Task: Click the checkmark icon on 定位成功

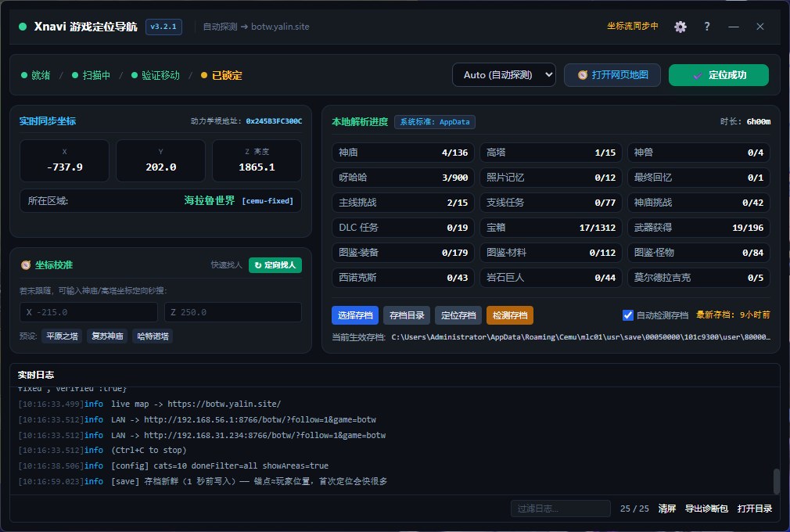Action: pos(697,76)
